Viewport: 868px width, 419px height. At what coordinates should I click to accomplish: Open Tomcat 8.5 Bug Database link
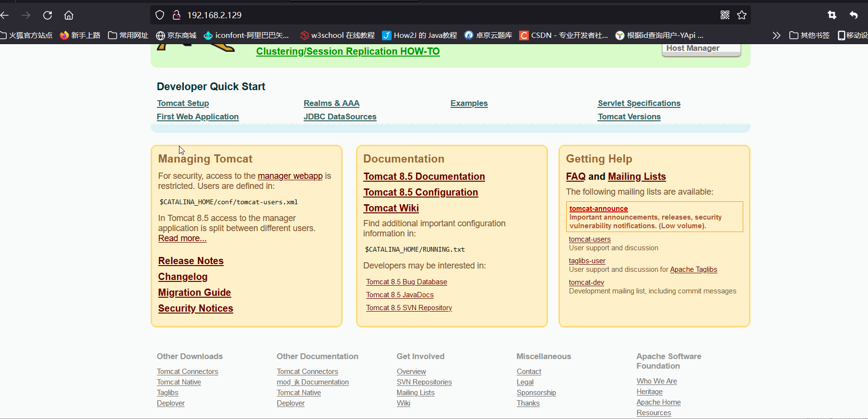tap(406, 282)
